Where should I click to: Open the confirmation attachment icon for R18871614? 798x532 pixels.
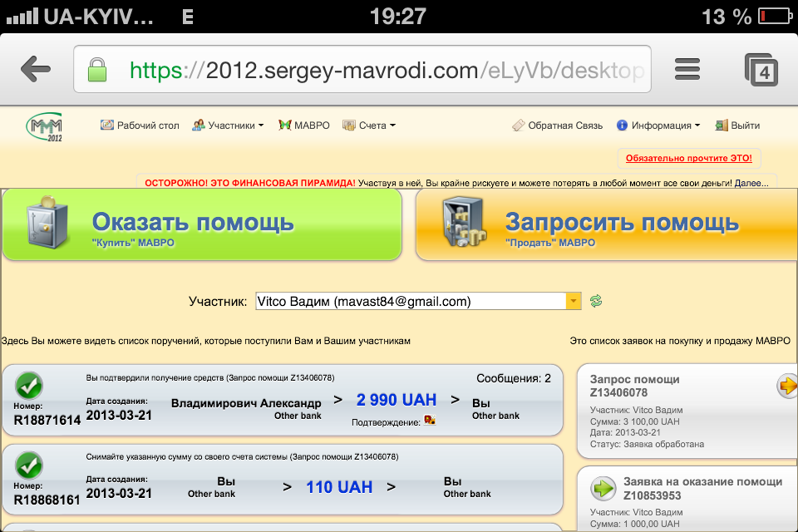click(x=430, y=420)
